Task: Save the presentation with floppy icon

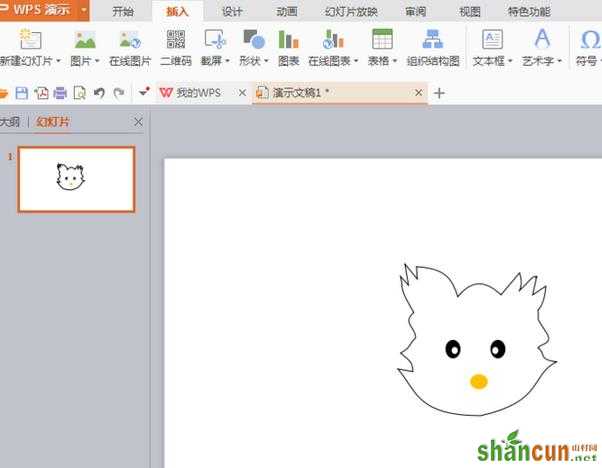Action: [x=22, y=93]
